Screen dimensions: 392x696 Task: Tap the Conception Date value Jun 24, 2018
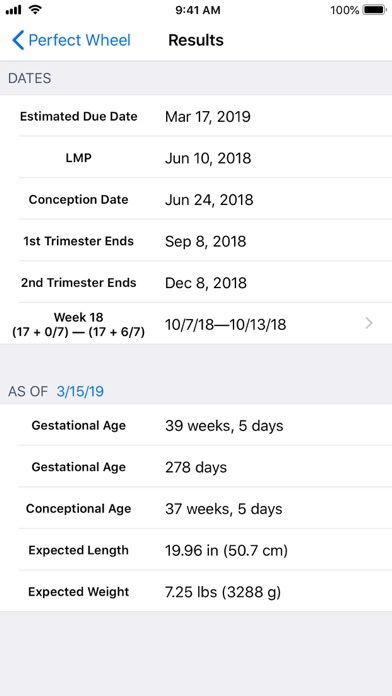[x=209, y=199]
